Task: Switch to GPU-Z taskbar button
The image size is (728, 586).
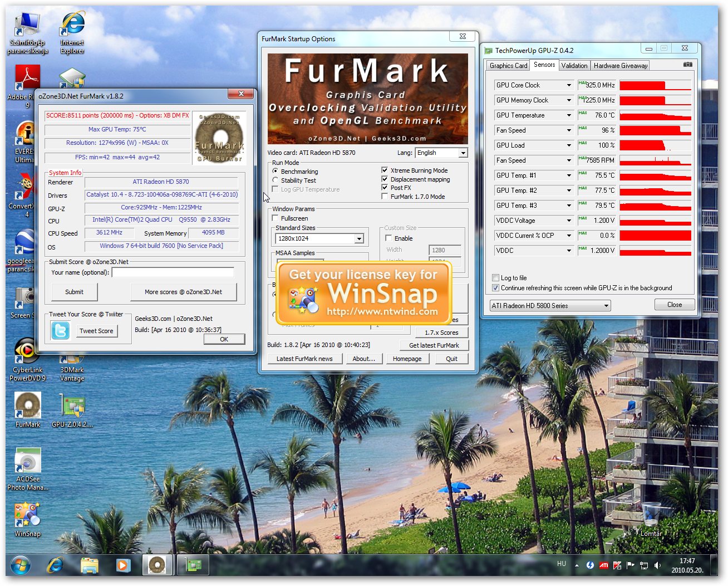Action: [x=193, y=565]
